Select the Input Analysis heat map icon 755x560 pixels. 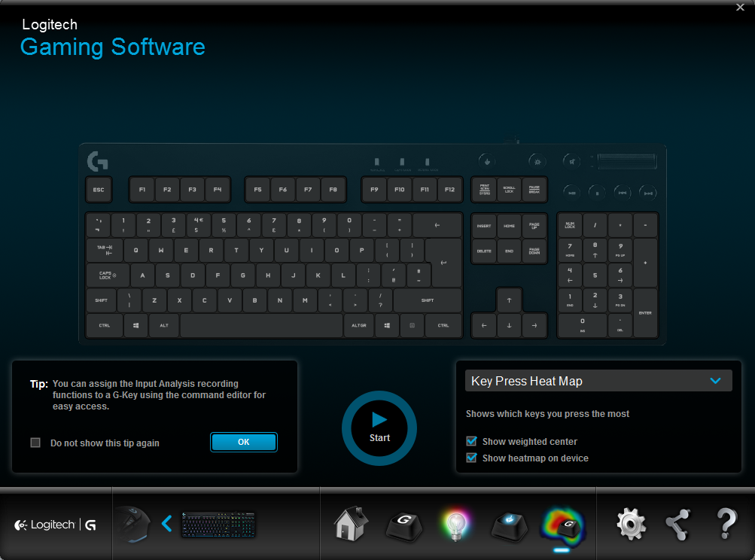click(x=562, y=525)
